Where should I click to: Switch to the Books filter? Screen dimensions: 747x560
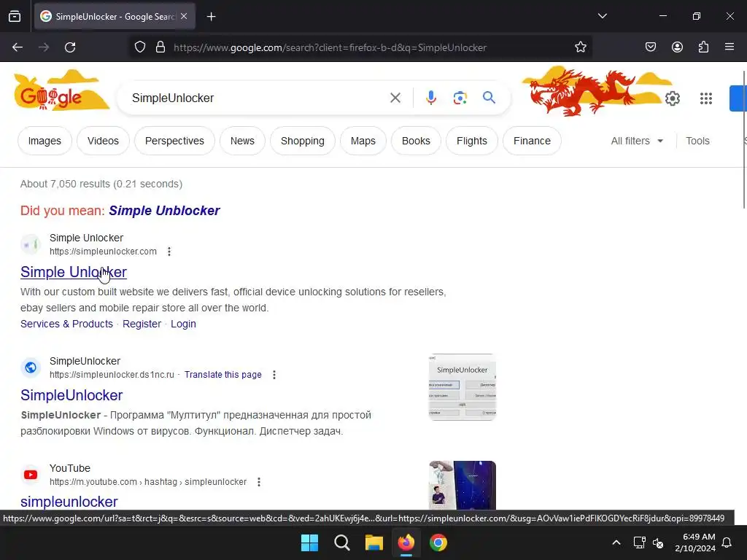tap(416, 141)
